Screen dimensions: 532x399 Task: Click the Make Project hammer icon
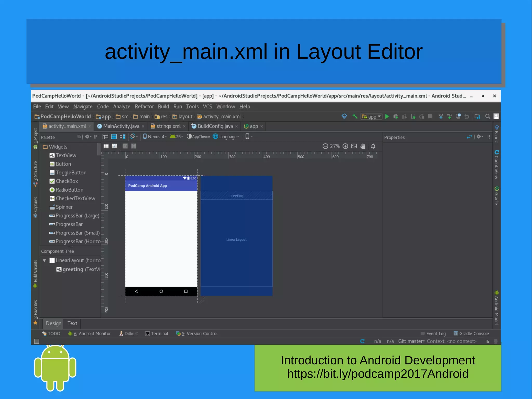pyautogui.click(x=355, y=116)
